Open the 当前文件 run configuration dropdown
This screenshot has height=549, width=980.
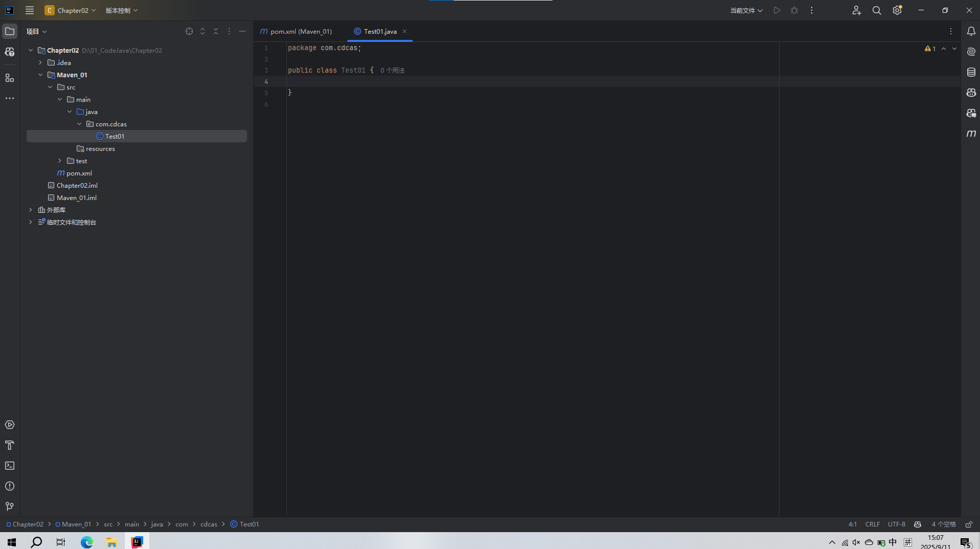tap(746, 10)
